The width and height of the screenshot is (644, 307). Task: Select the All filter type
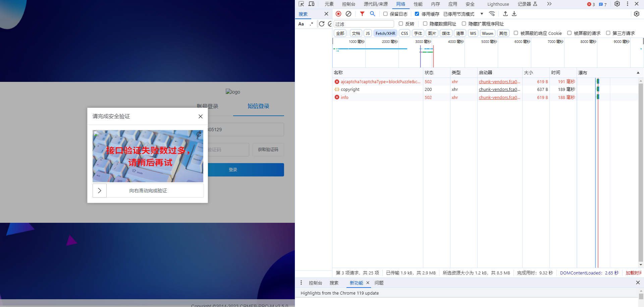[340, 33]
